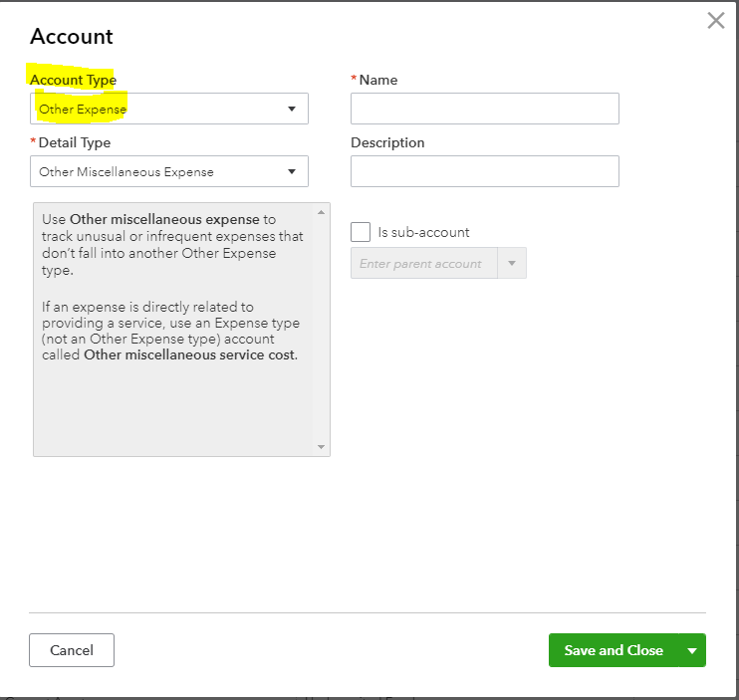
Task: Click the Enter parent account field
Action: [x=423, y=264]
